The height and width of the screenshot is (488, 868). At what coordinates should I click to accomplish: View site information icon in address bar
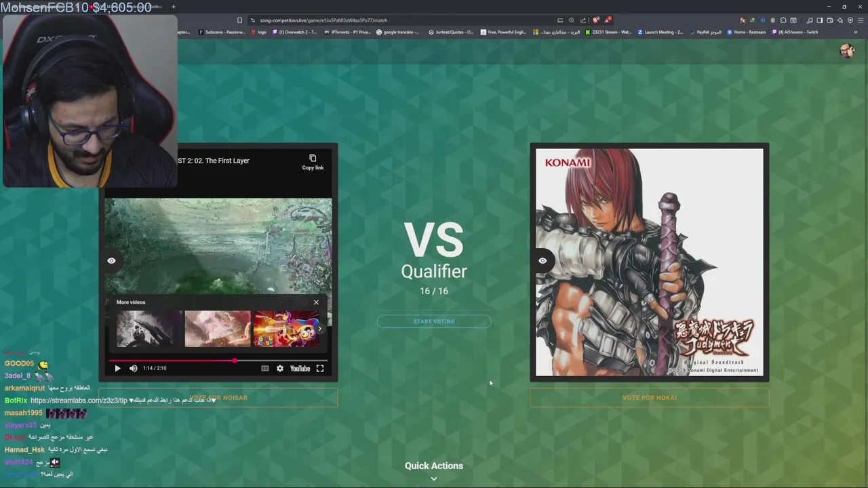click(253, 20)
